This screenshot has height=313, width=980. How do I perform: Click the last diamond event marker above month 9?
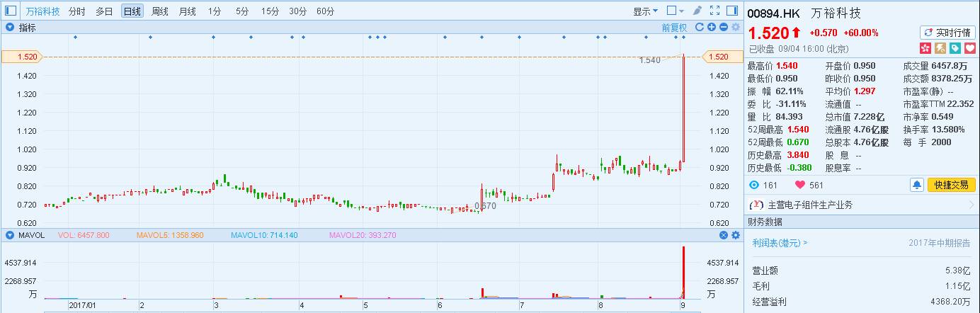683,37
